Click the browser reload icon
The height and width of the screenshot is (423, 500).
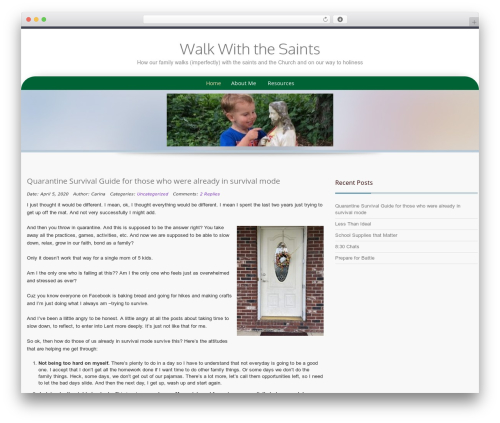click(325, 19)
